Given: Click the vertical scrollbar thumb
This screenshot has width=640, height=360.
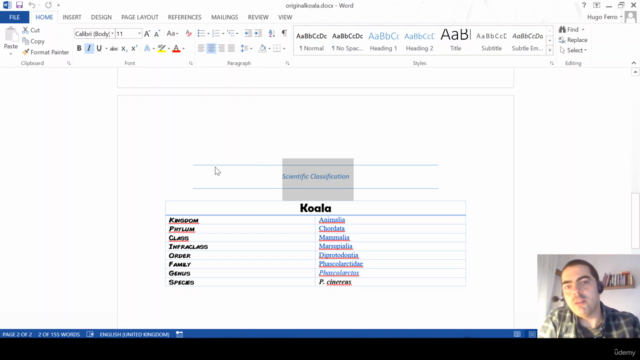Looking at the screenshot, I should [x=635, y=220].
